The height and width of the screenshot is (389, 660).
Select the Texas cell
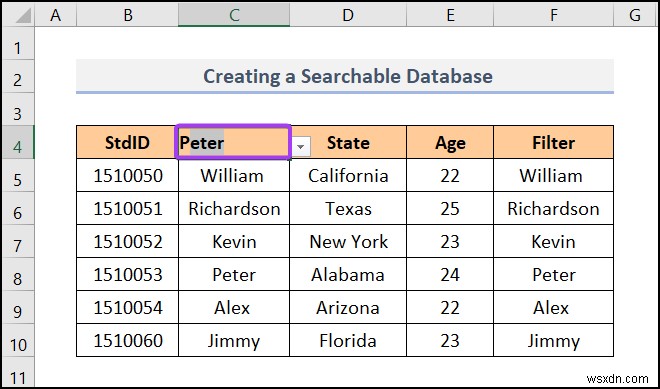[348, 208]
